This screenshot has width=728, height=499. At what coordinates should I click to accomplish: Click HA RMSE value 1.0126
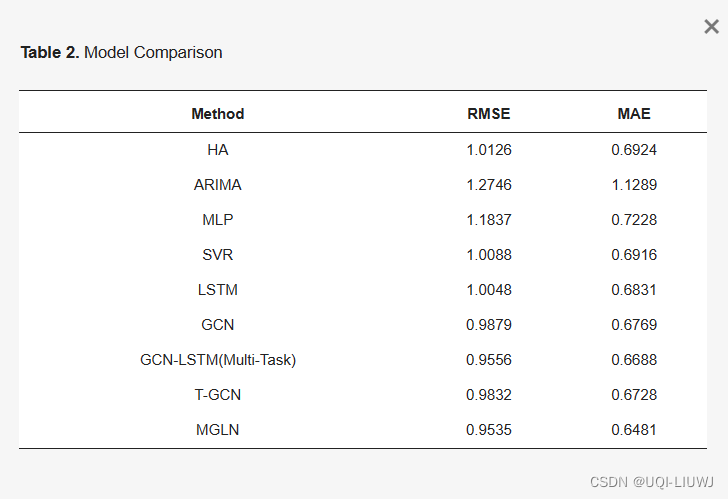[x=489, y=150]
